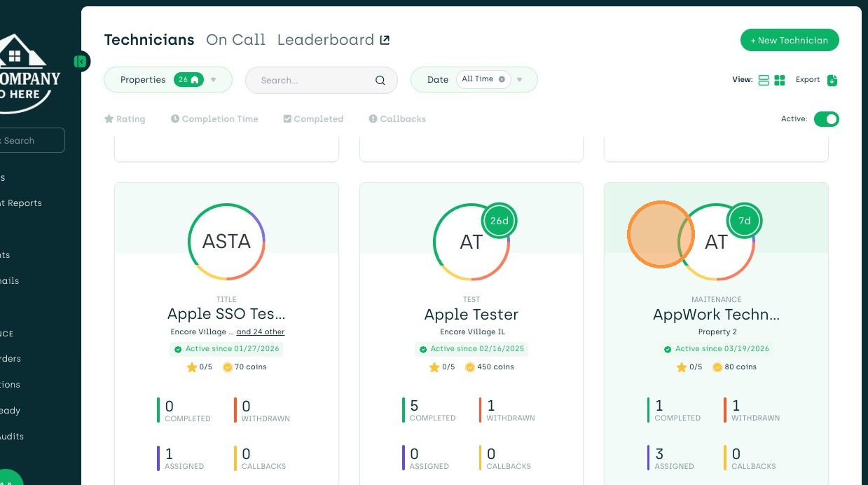Click the 26 properties home badge

pos(188,80)
